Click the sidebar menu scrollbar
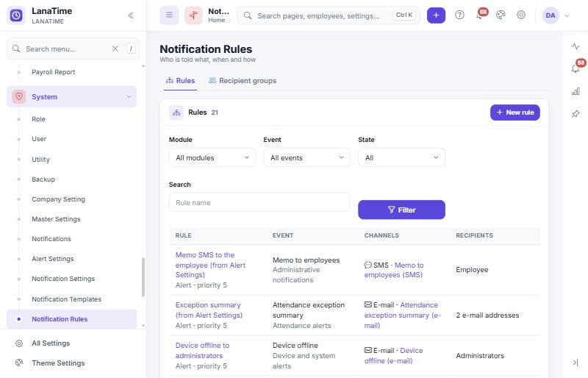Image resolution: width=588 pixels, height=378 pixels. click(143, 277)
